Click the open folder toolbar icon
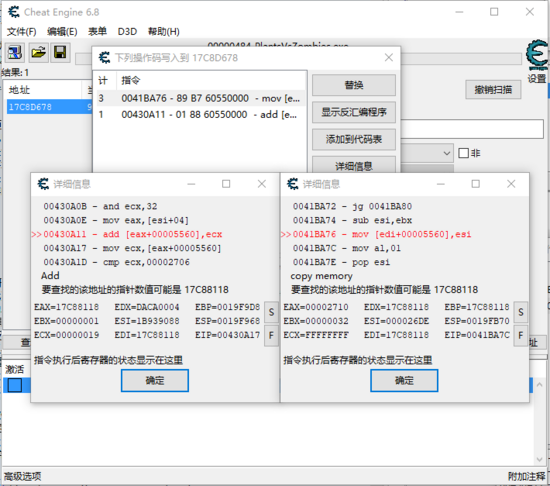 [x=38, y=53]
